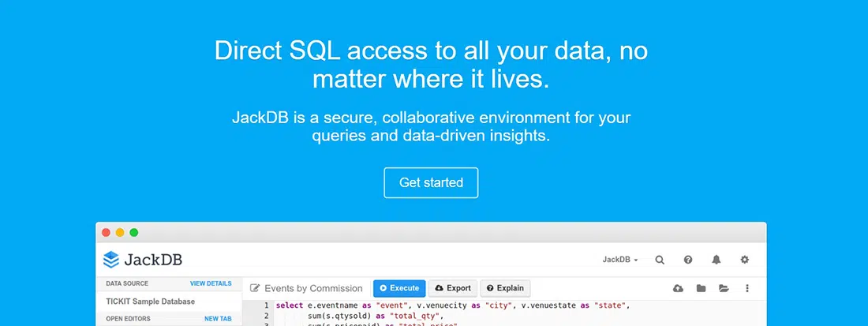868x326 pixels.
Task: Click the search magnifier icon
Action: click(660, 259)
